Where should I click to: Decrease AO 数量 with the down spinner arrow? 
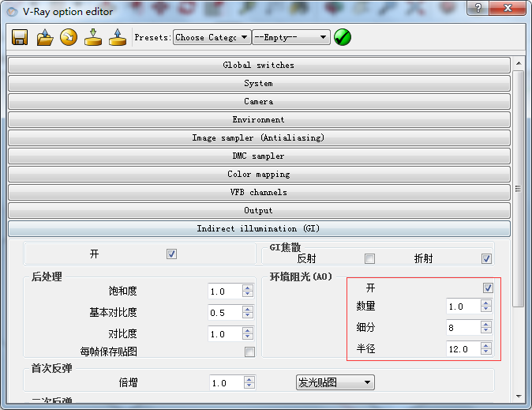point(486,310)
